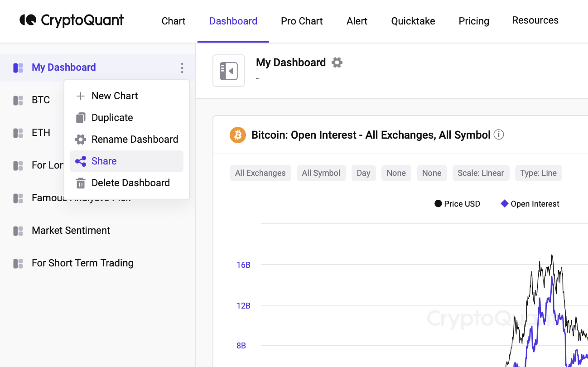588x367 pixels.
Task: Open the Pricing page link
Action: [473, 21]
